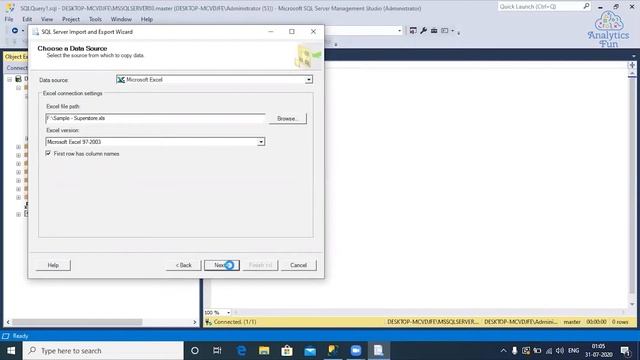Click the wrench Properties toolbar icon
The width and height of the screenshot is (640, 360).
click(424, 31)
